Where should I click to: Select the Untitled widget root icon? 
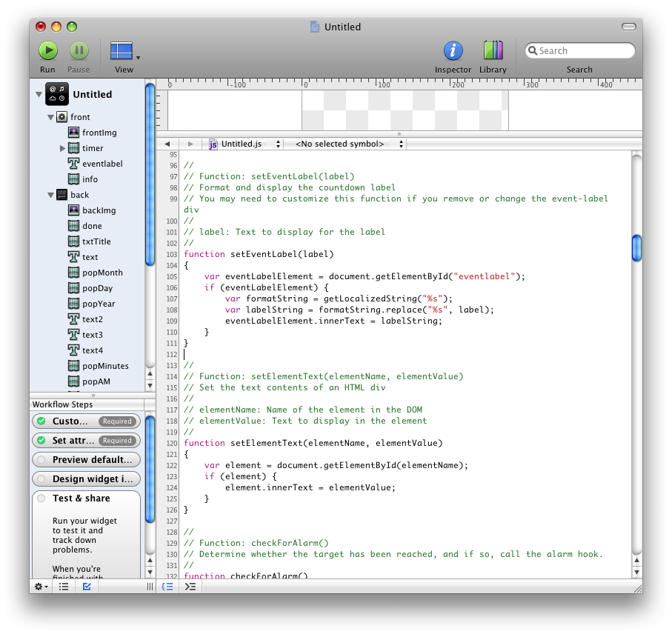coord(57,94)
